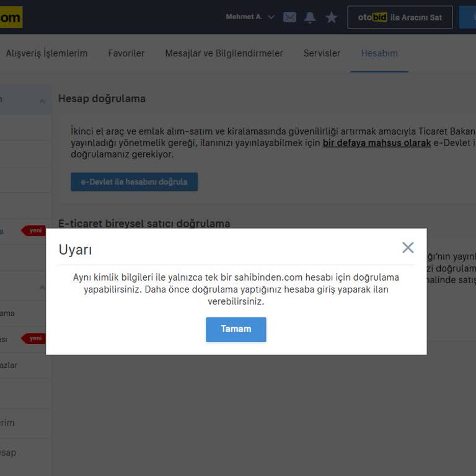Expand the Mehmet A. account dropdown

(250, 17)
